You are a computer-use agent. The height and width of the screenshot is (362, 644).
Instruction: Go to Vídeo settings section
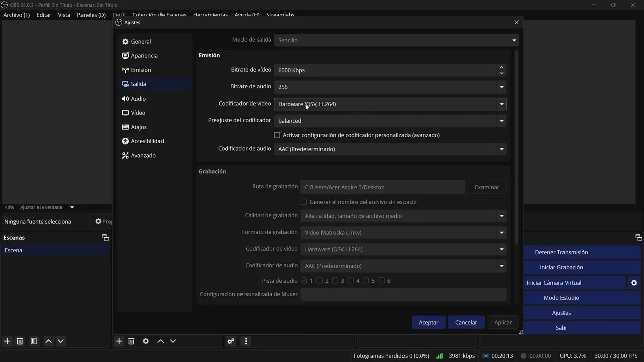pos(154,113)
